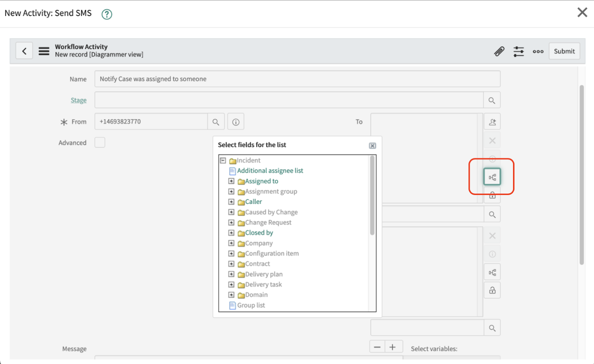Open more options ellipsis in header
This screenshot has width=594, height=364.
pos(538,51)
